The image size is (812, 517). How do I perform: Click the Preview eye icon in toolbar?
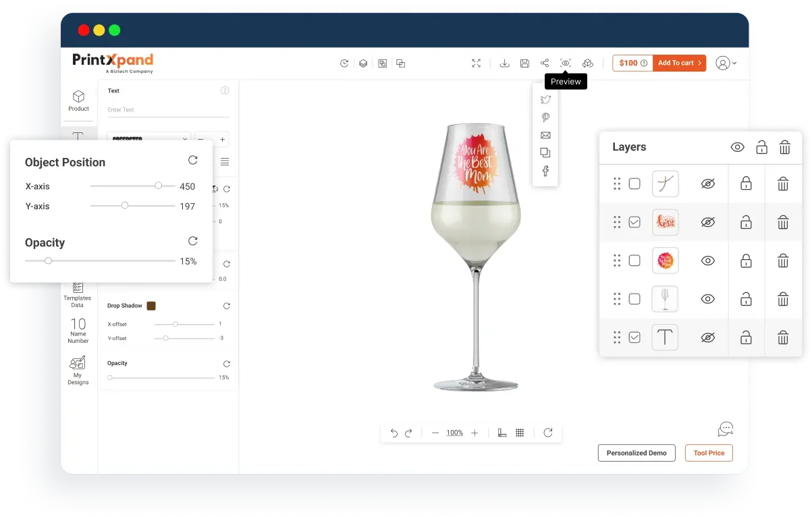[x=566, y=63]
